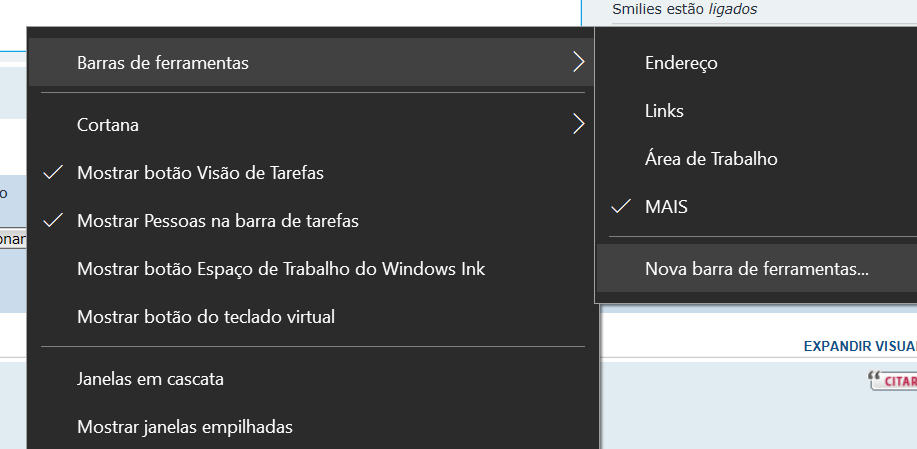Click the checkmark icon beside MAIS
The width and height of the screenshot is (917, 449).
pyautogui.click(x=621, y=206)
